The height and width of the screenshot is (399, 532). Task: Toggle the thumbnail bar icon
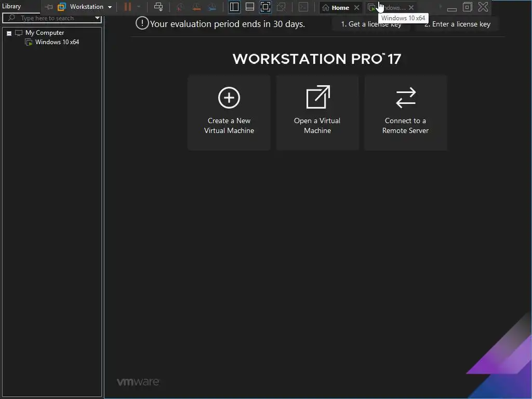[x=250, y=7]
